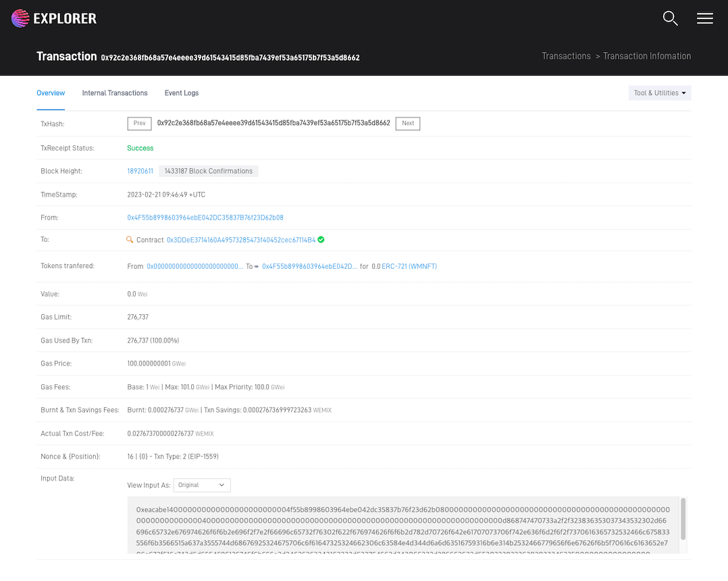Click the Transactions breadcrumb link

[x=566, y=56]
